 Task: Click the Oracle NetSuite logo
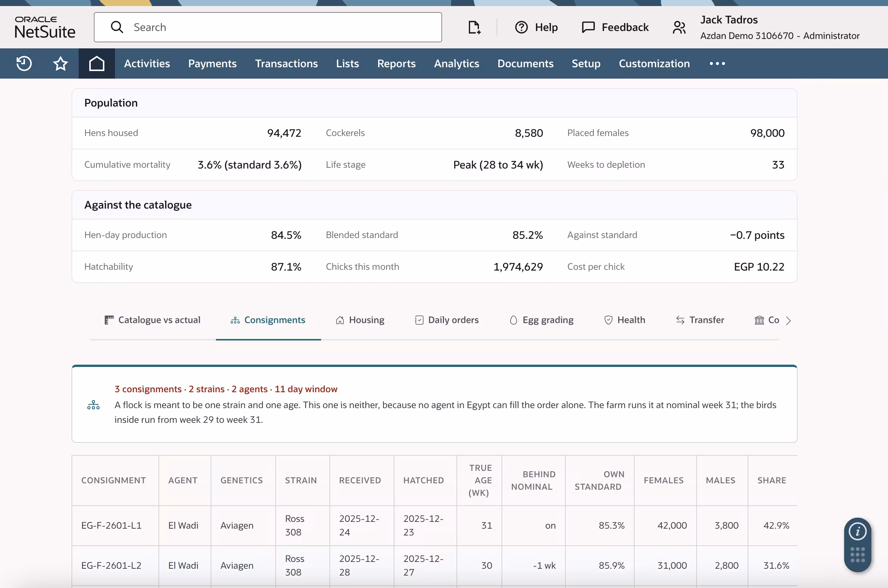[x=45, y=27]
